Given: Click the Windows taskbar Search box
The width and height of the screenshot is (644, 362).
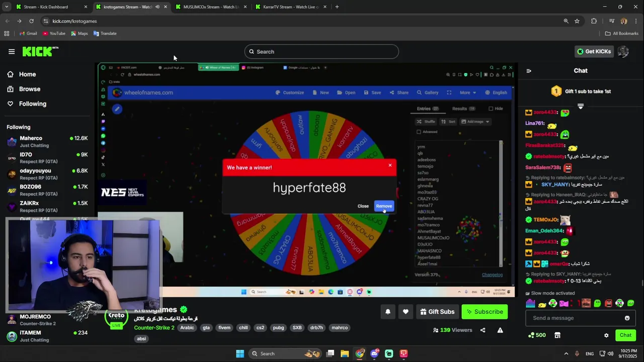Looking at the screenshot, I should pyautogui.click(x=286, y=353).
